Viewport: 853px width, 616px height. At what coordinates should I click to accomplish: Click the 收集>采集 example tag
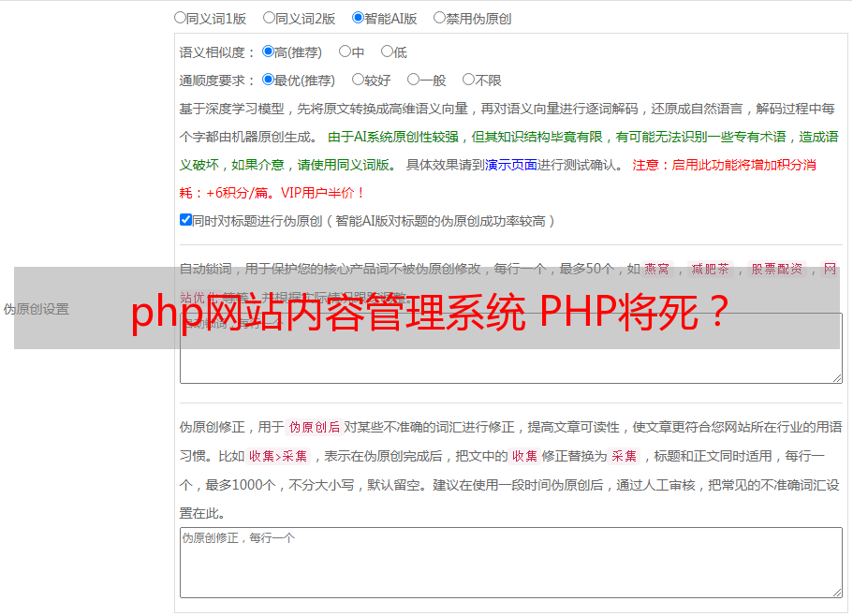(x=278, y=456)
